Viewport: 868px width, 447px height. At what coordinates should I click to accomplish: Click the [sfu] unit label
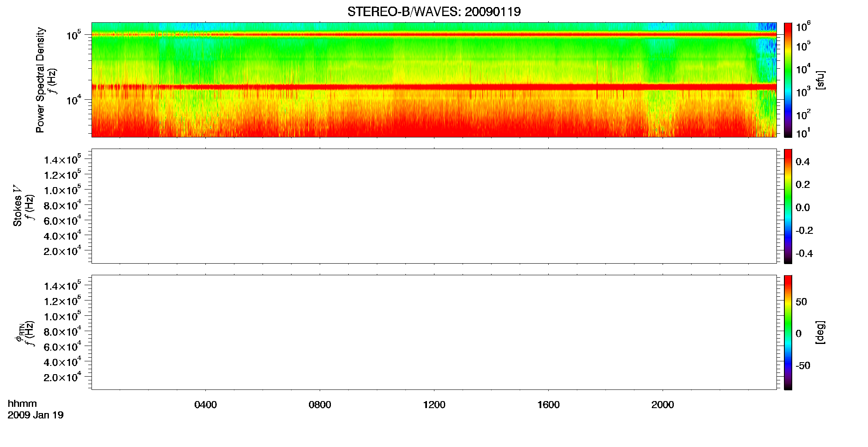(820, 80)
